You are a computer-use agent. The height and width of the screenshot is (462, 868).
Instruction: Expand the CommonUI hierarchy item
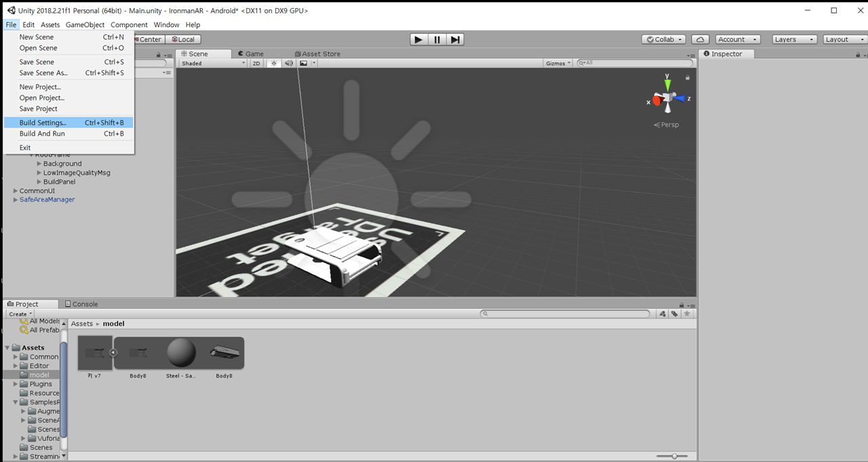[16, 191]
